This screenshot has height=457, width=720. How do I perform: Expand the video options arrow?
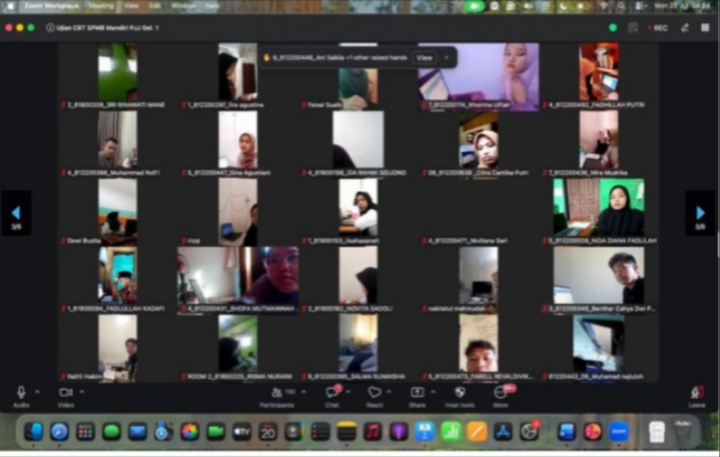[82, 392]
